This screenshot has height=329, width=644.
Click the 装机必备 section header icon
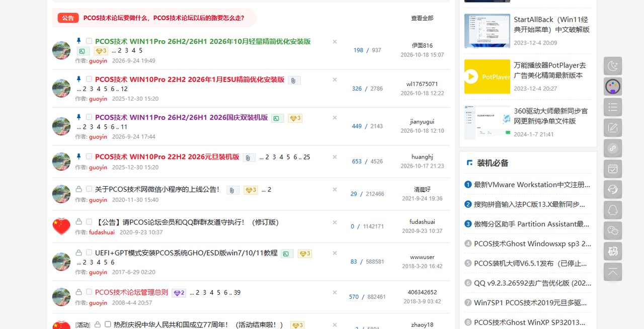tap(469, 163)
